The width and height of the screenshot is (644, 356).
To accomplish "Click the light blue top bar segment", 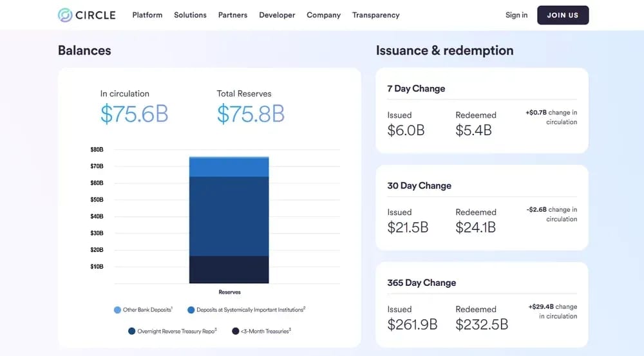I will (x=229, y=167).
